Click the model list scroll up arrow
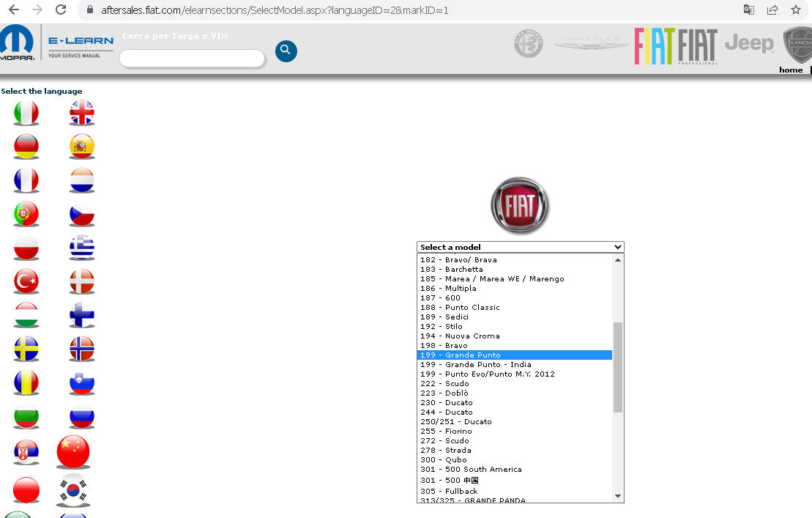The width and height of the screenshot is (812, 518). click(618, 260)
